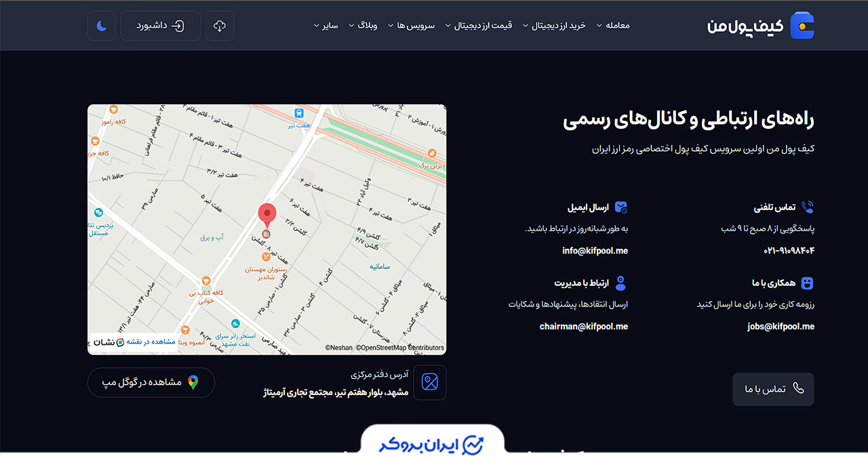Click the ارسال ایمیل envelope icon
868x469 pixels.
621,207
